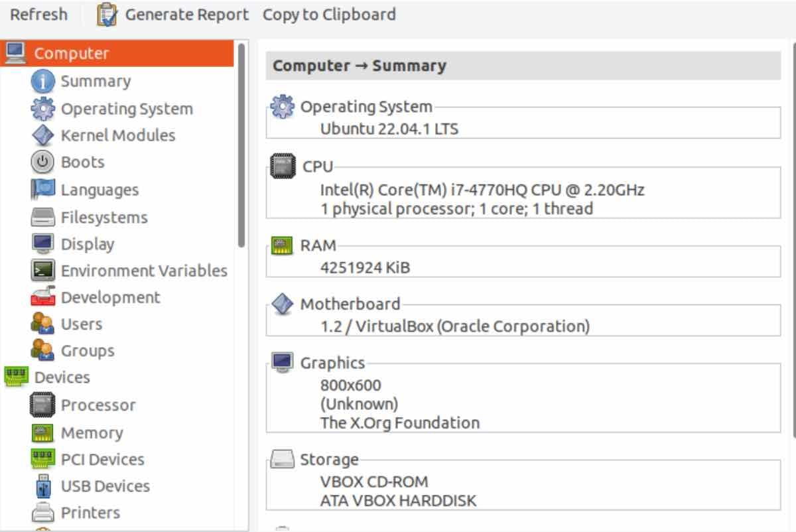Select the PCI Devices card icon

[x=42, y=458]
